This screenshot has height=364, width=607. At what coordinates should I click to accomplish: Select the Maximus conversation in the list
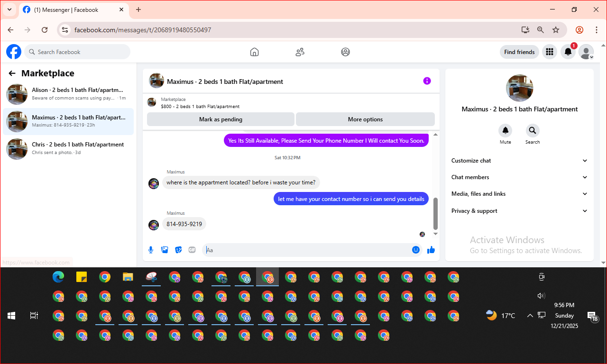(68, 122)
